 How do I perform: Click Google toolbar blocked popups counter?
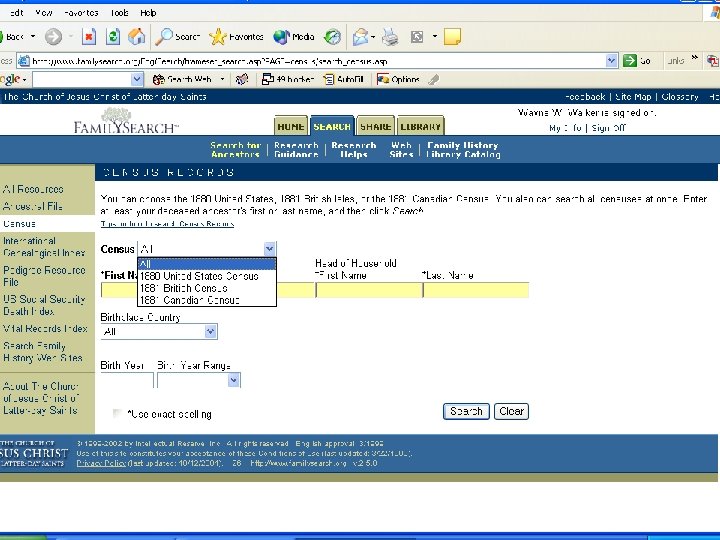[x=288, y=79]
